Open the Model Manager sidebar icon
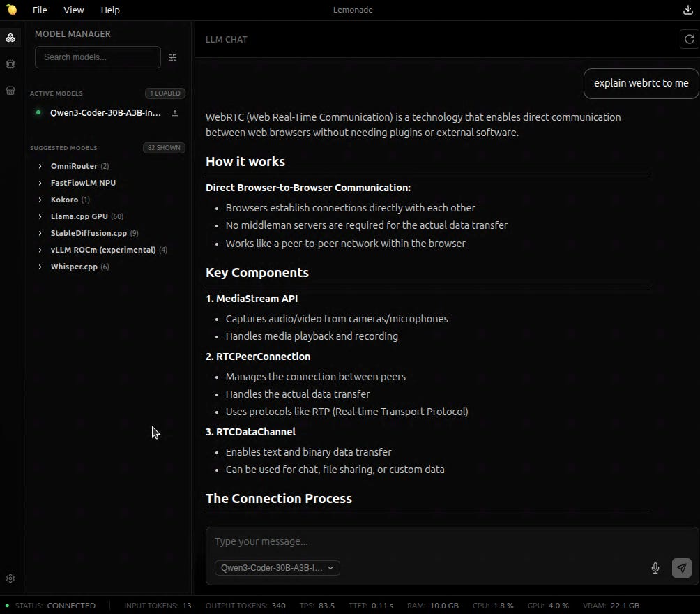The width and height of the screenshot is (700, 614). [10, 38]
